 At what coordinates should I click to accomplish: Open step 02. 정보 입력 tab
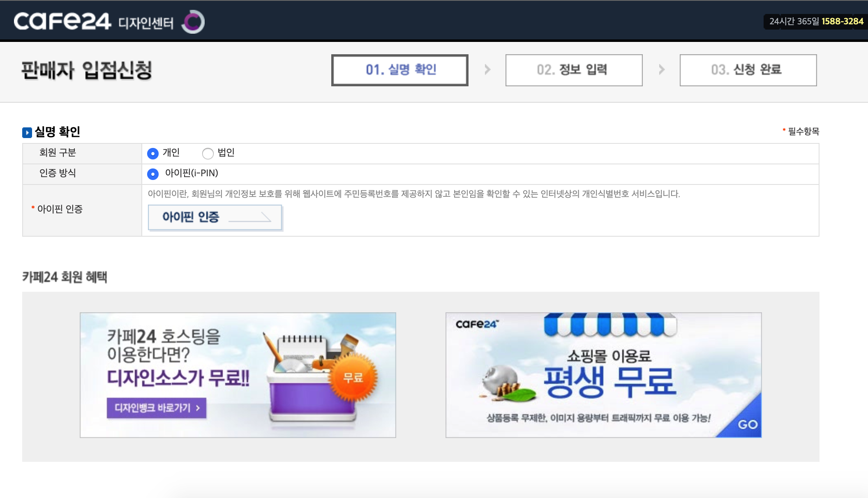(x=574, y=70)
